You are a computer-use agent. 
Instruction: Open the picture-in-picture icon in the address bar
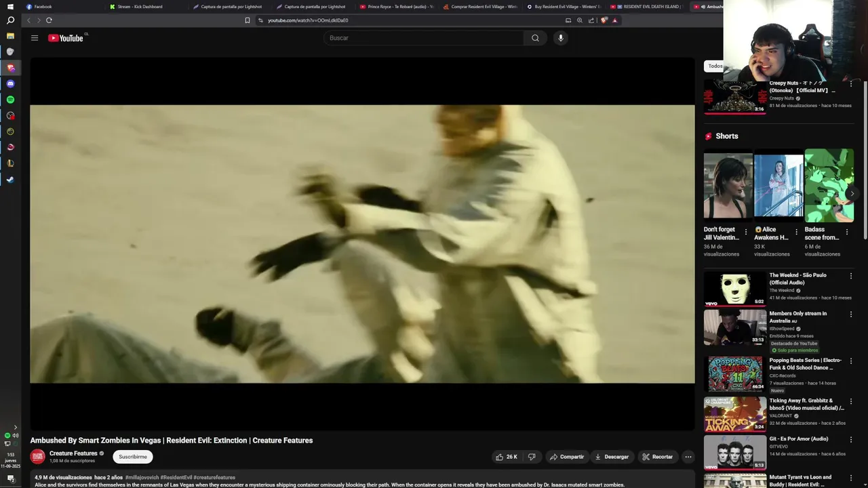568,20
